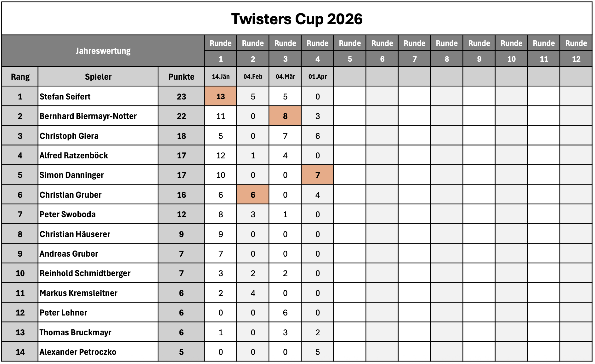Screen dimensions: 595x364
Task: Select the Rang column header
Action: (x=20, y=77)
